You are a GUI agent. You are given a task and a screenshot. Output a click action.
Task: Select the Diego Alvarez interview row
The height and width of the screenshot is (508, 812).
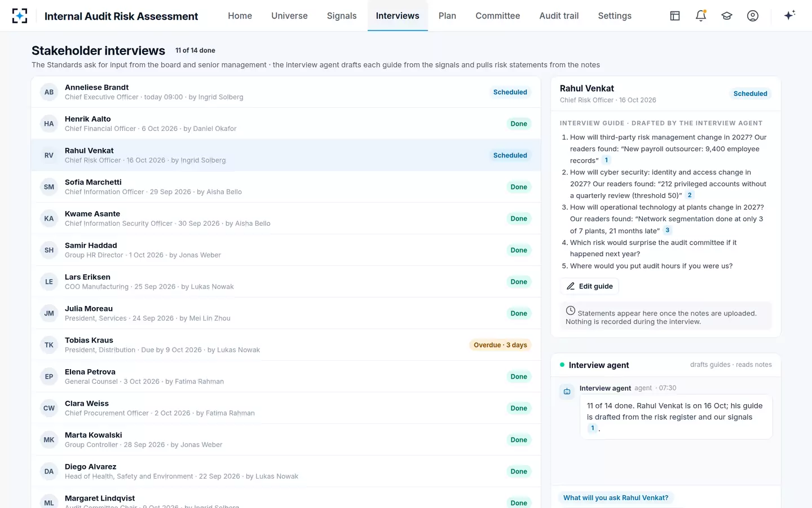[286, 471]
